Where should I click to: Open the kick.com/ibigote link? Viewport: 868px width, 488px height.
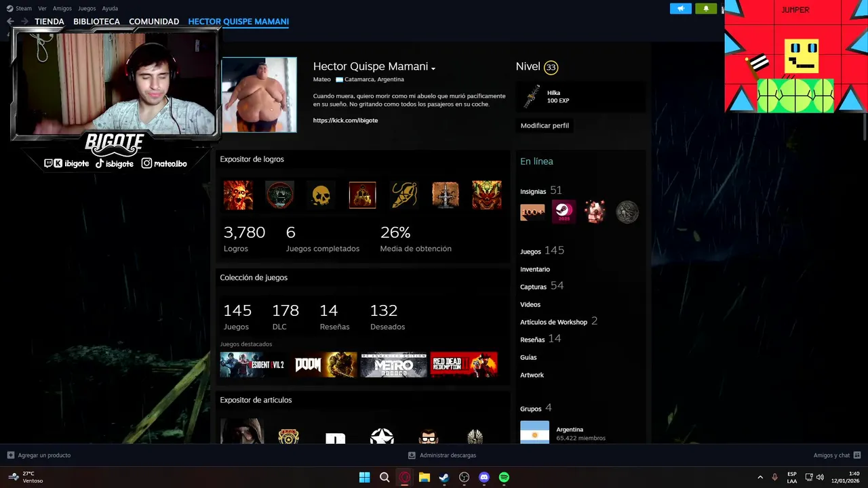click(x=345, y=120)
